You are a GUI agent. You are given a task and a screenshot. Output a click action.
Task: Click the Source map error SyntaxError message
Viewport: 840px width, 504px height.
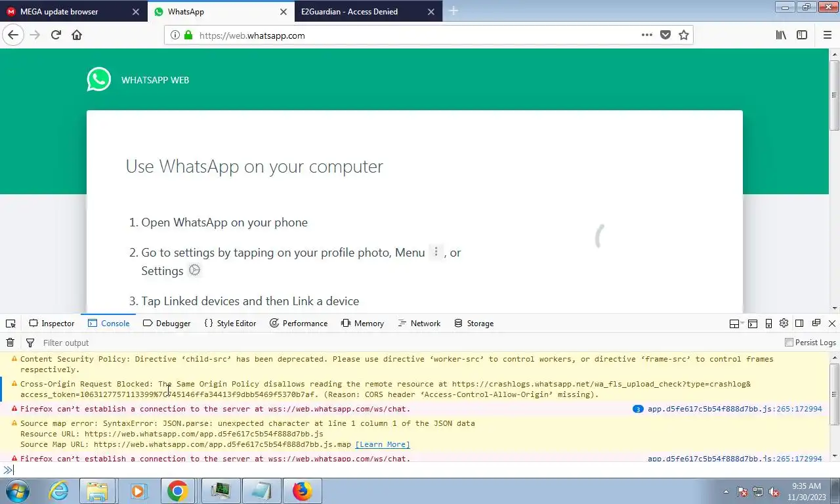415,434
